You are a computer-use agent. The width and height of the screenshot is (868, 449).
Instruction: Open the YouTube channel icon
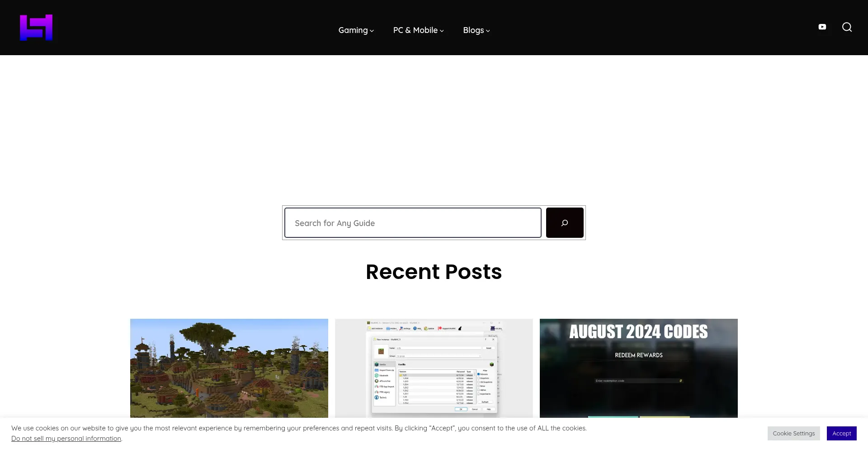(822, 27)
